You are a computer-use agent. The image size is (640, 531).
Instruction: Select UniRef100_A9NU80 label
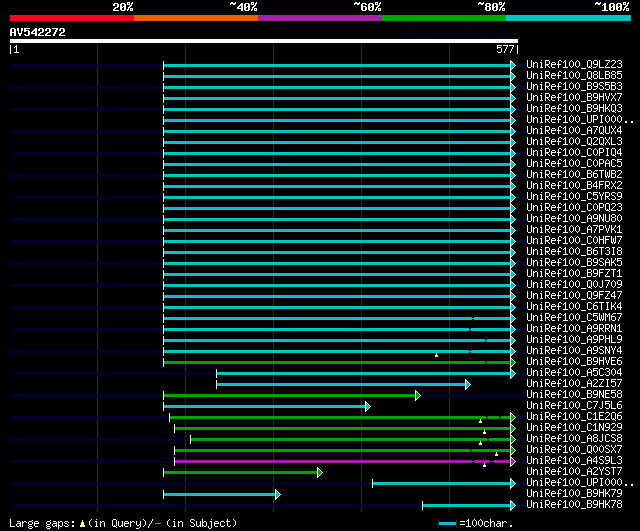coord(574,219)
